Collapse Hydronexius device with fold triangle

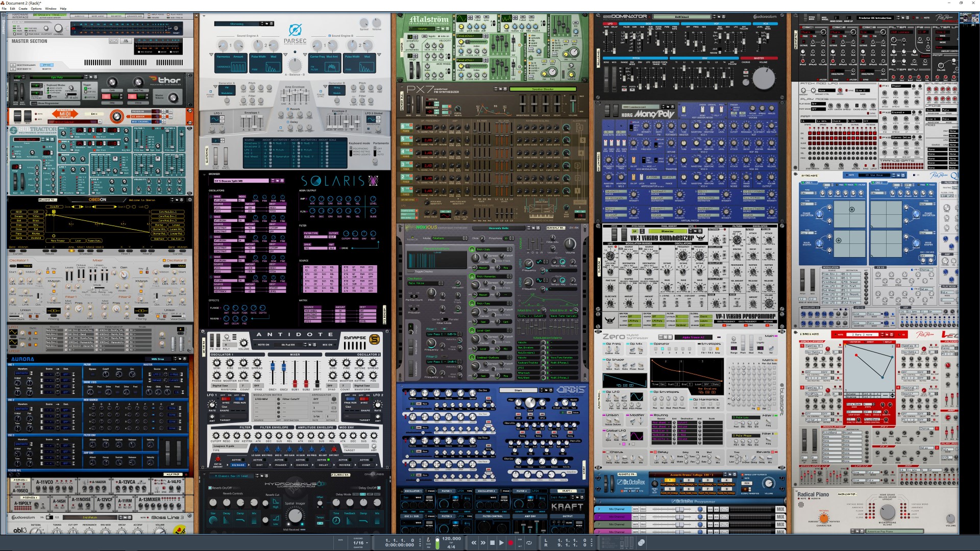pyautogui.click(x=205, y=474)
